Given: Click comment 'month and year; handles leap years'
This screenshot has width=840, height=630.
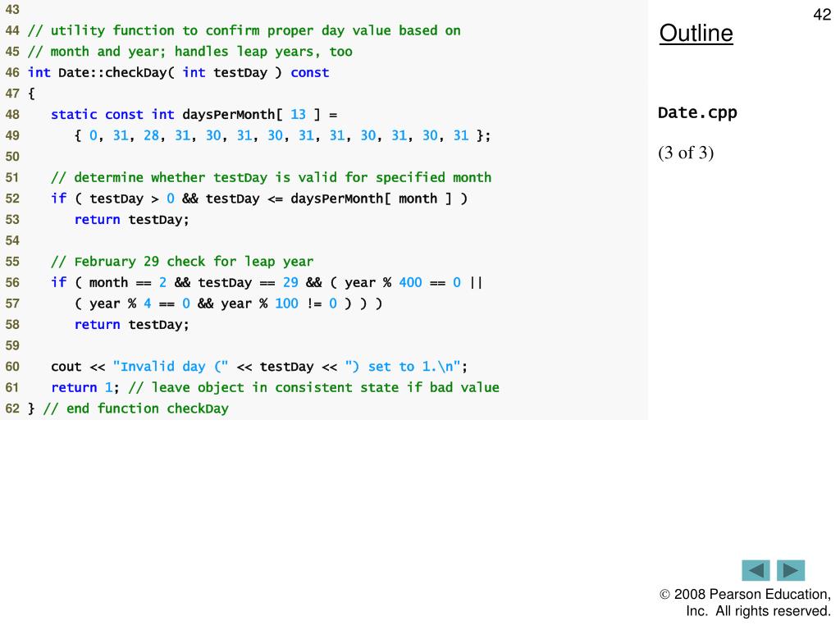Looking at the screenshot, I should coord(190,52).
